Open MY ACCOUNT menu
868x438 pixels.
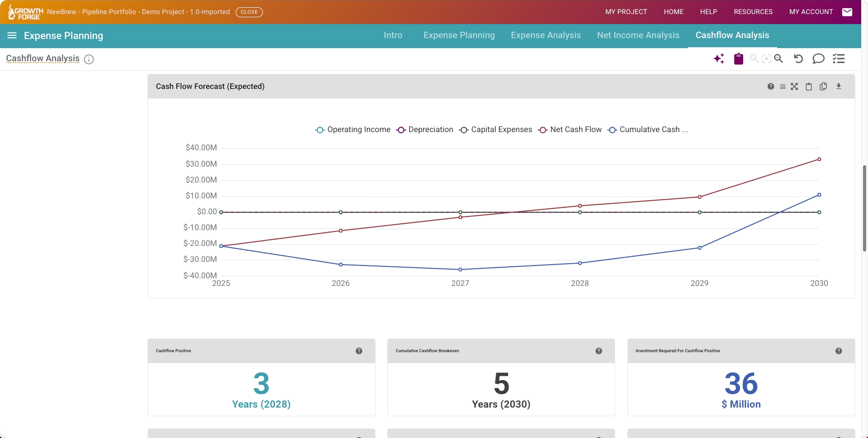coord(811,12)
